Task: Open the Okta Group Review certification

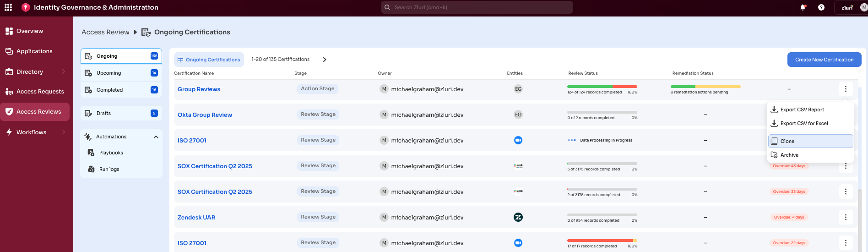Action: click(205, 115)
